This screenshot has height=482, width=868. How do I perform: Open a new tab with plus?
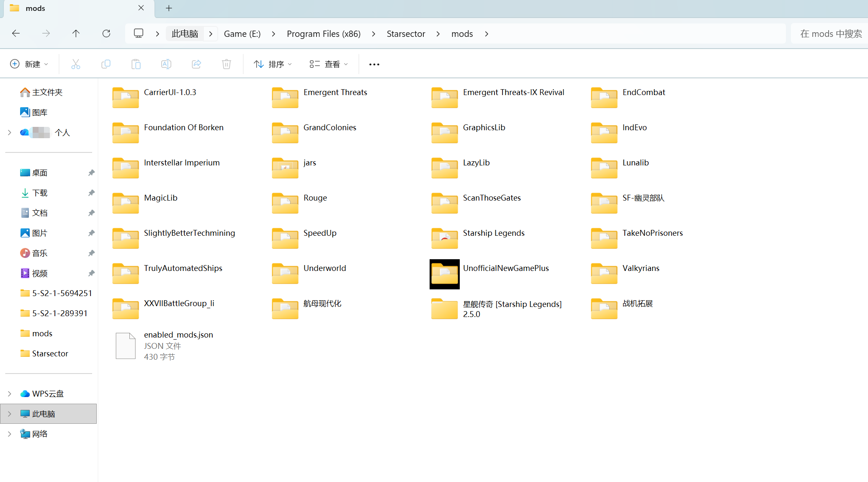[x=169, y=8]
